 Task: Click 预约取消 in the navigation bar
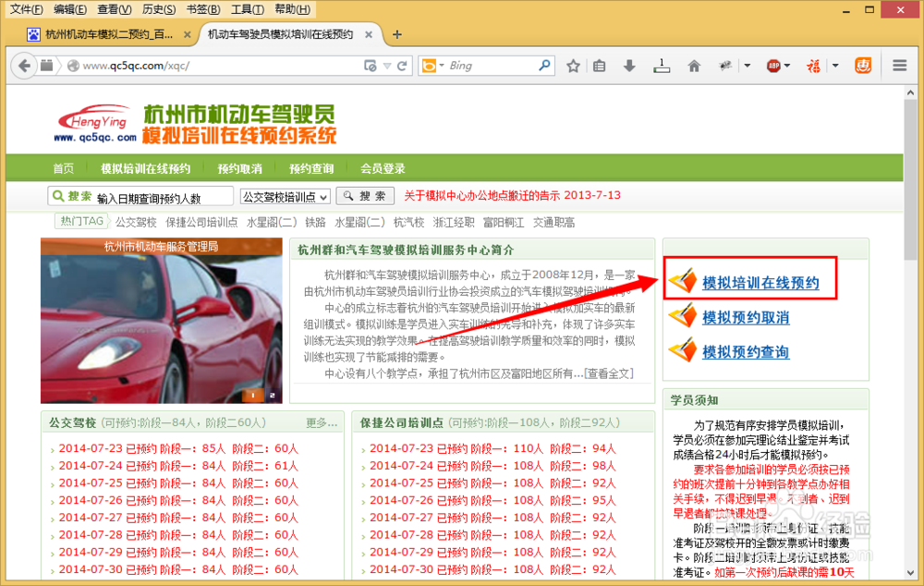[240, 168]
